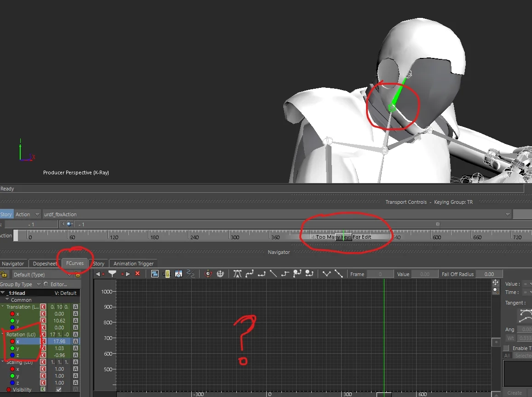Viewport: 532px width, 397px height.
Task: Click the frame-all icon in FCurves toolbar
Action: coord(155,274)
